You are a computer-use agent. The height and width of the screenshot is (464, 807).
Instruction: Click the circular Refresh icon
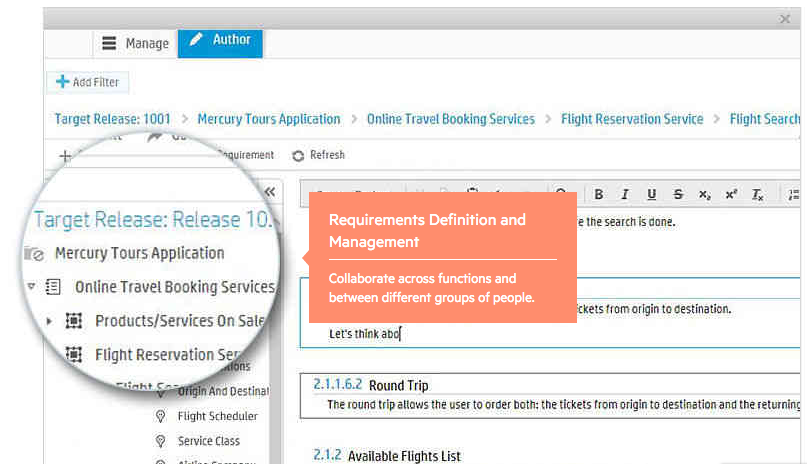[x=298, y=155]
